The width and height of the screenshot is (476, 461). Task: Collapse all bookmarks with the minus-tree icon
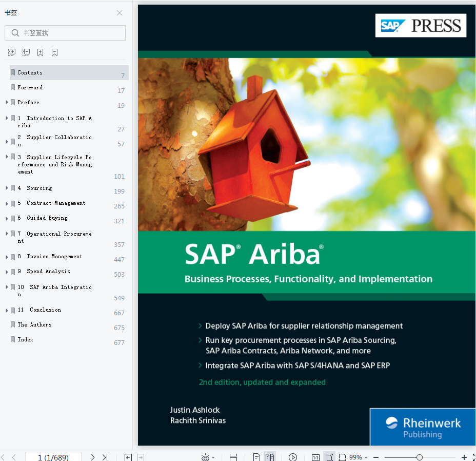[26, 52]
